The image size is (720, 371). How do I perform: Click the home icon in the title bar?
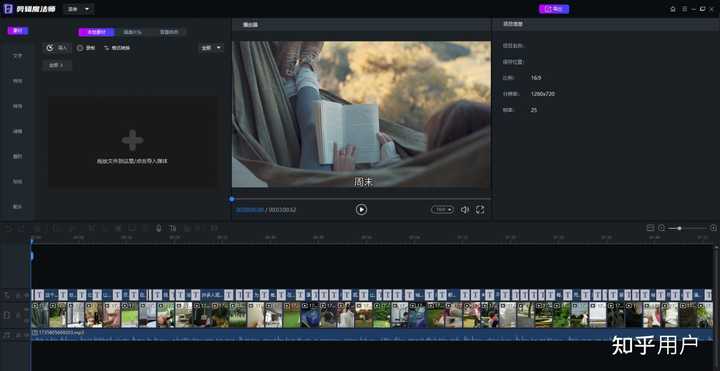pyautogui.click(x=673, y=9)
